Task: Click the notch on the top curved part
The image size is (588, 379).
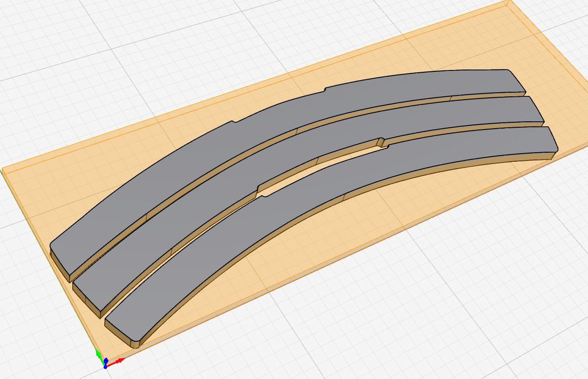Action: click(325, 90)
